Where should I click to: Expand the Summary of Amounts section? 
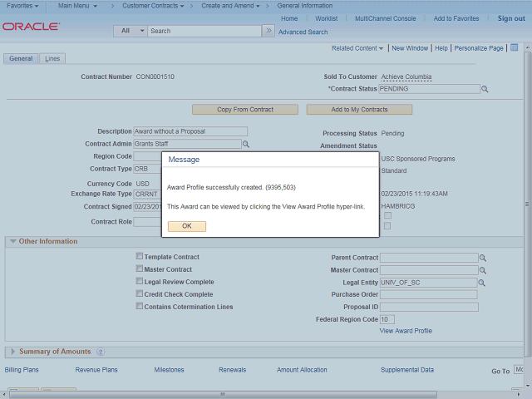pos(13,352)
